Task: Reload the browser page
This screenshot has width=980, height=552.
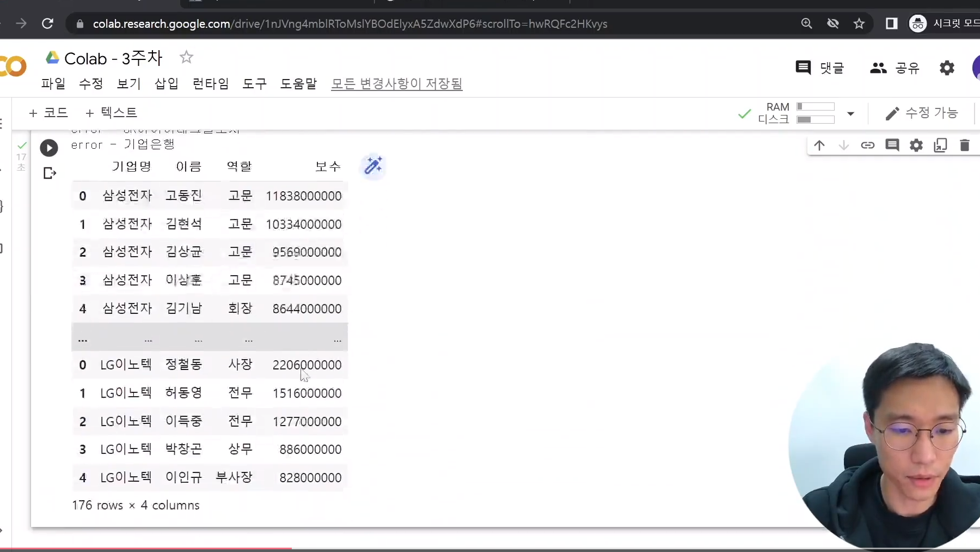Action: click(48, 23)
